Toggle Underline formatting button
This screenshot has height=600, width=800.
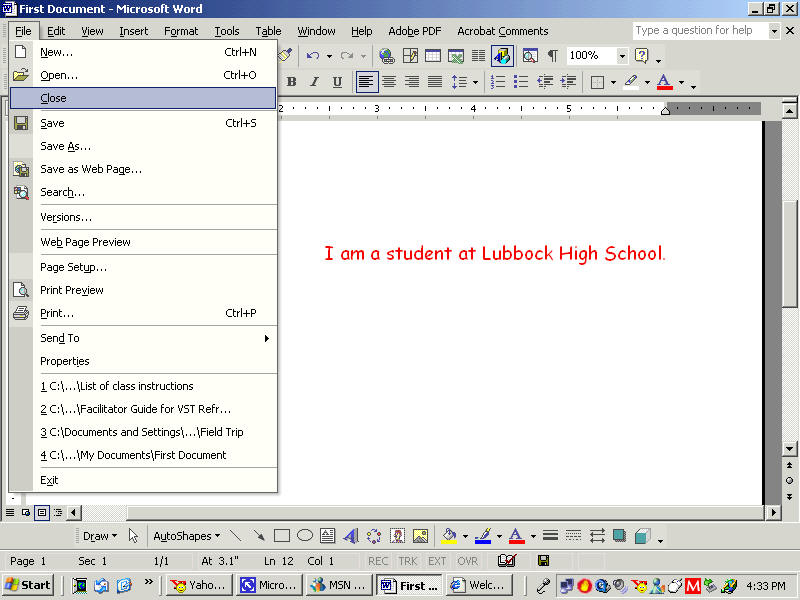(x=337, y=82)
